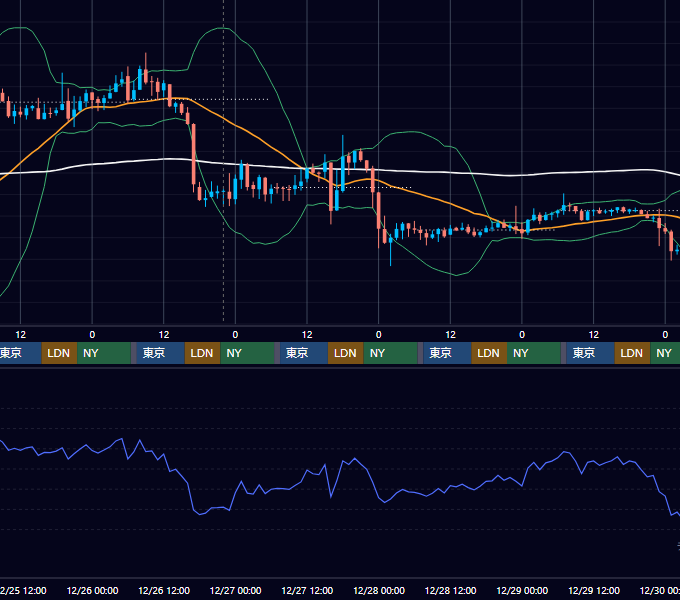The height and width of the screenshot is (600, 680).
Task: Select the LDN session block on 12/26
Action: 203,353
